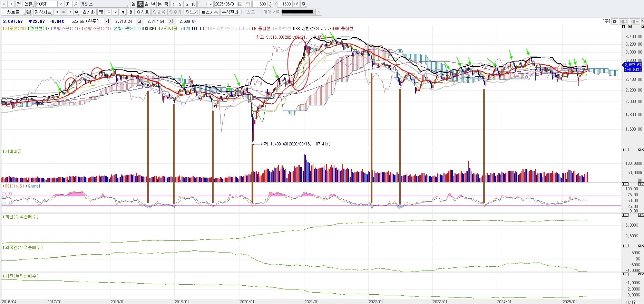
Task: Expand the KOSPI index dropdown
Action: click(x=61, y=4)
